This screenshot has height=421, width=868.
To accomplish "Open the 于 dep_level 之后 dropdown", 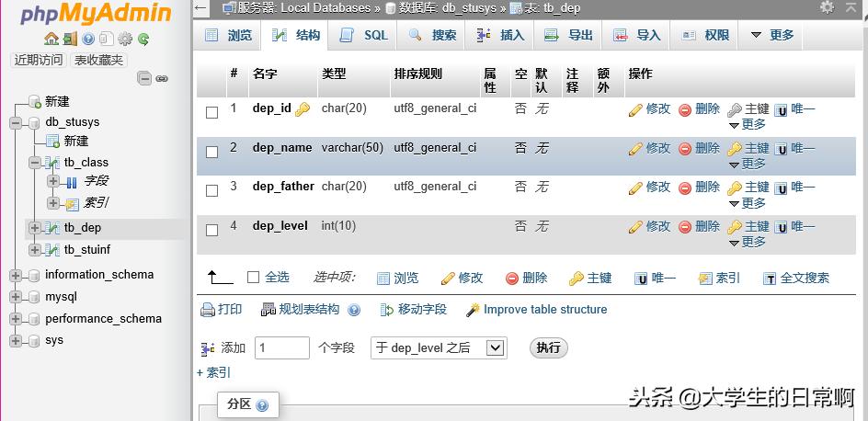I will point(439,348).
